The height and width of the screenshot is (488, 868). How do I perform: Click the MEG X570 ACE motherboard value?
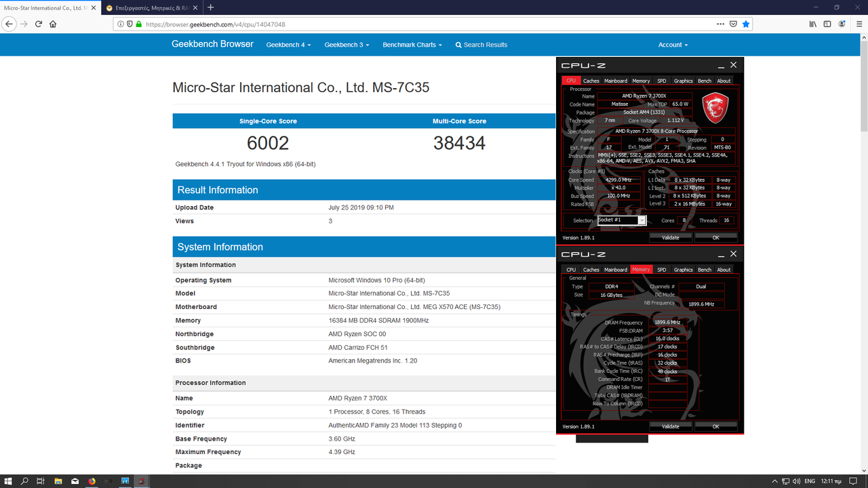[x=414, y=307]
